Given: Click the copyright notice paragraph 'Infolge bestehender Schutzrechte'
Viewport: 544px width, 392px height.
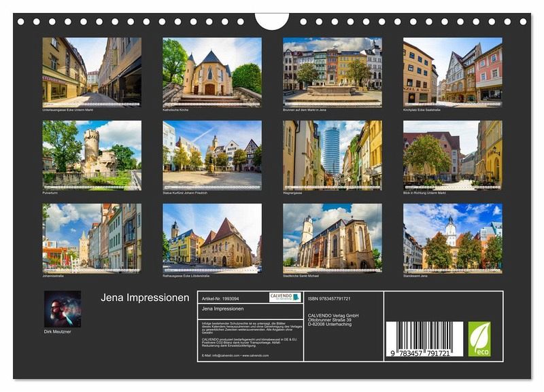Looking at the screenshot, I should (x=252, y=327).
